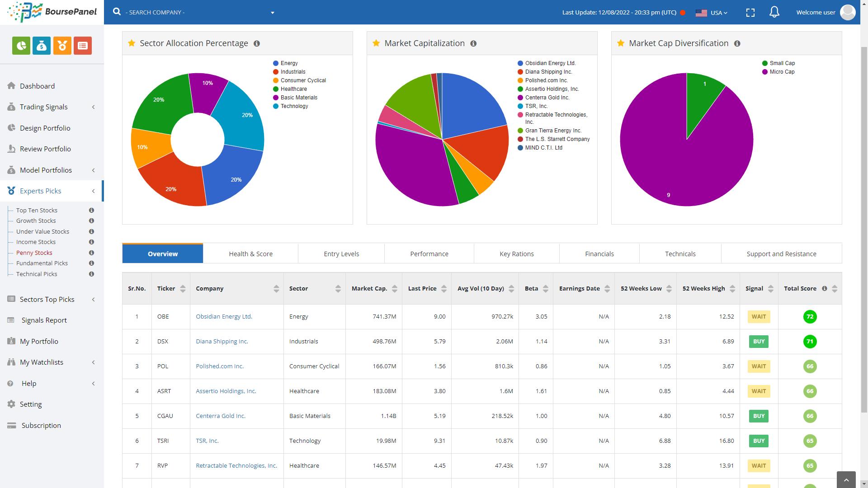This screenshot has width=868, height=488.
Task: Click the green pie chart shortcut icon
Action: 21,46
